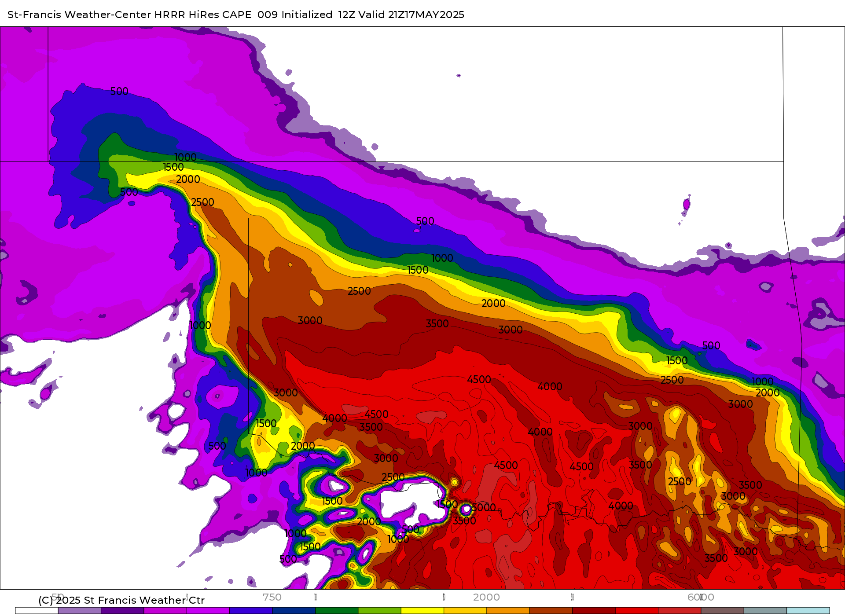The width and height of the screenshot is (845, 616).
Task: Select the bright red legend swatch
Action: coord(637,611)
